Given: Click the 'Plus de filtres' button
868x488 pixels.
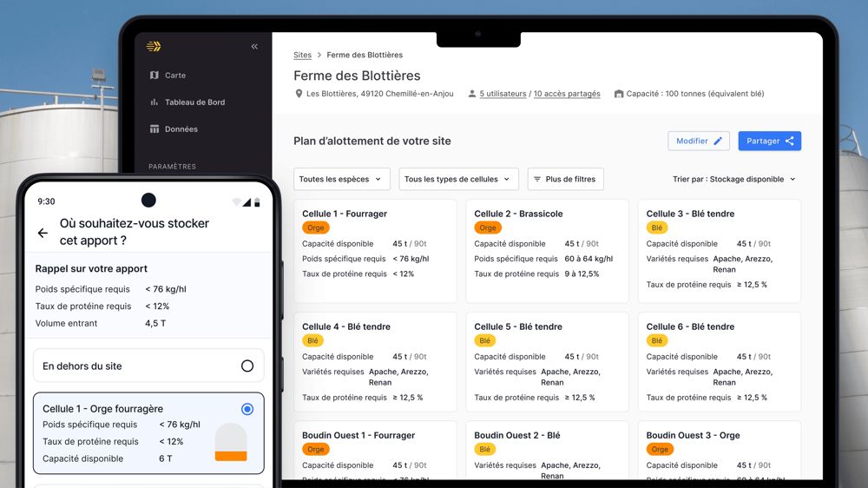Looking at the screenshot, I should point(565,180).
